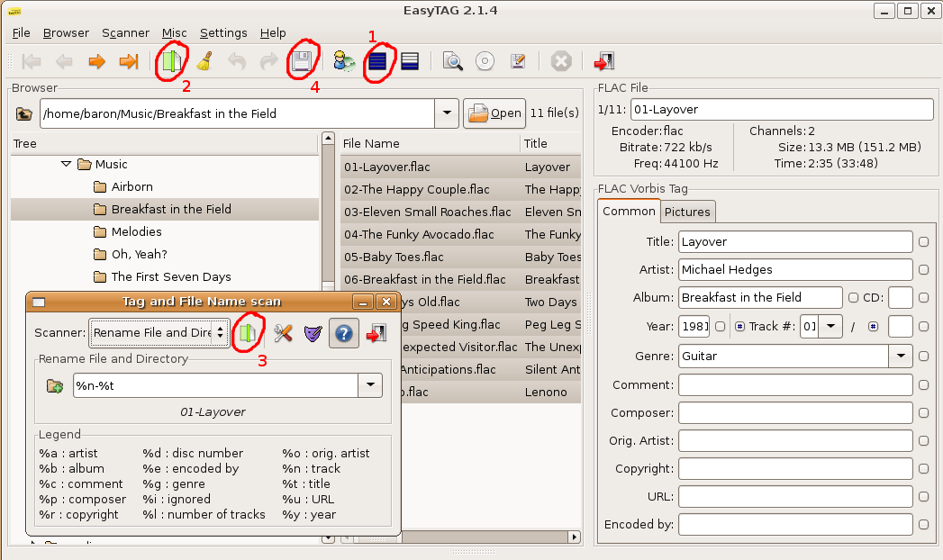Toggle checkbox right of Year field
The image size is (943, 560).
click(x=720, y=326)
